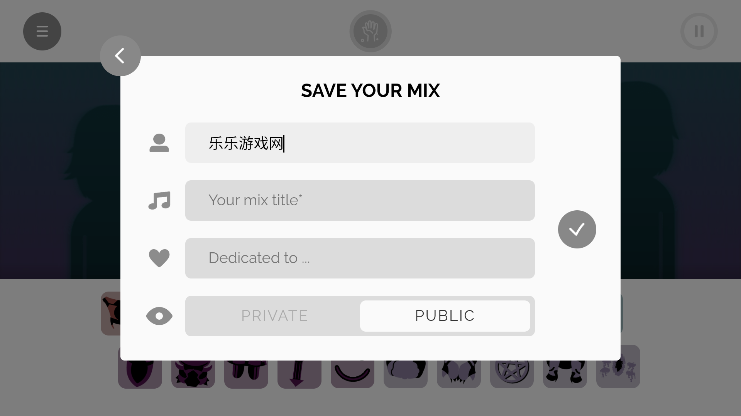This screenshot has width=741, height=416.
Task: Confirm saving with the checkmark button
Action: (x=577, y=229)
